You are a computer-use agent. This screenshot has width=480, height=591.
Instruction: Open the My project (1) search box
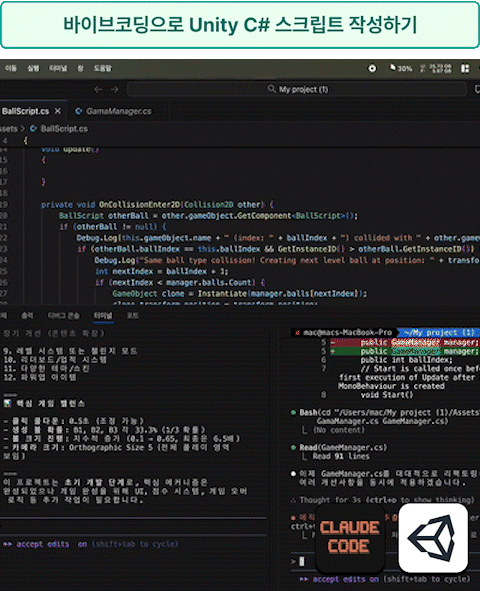(x=297, y=89)
